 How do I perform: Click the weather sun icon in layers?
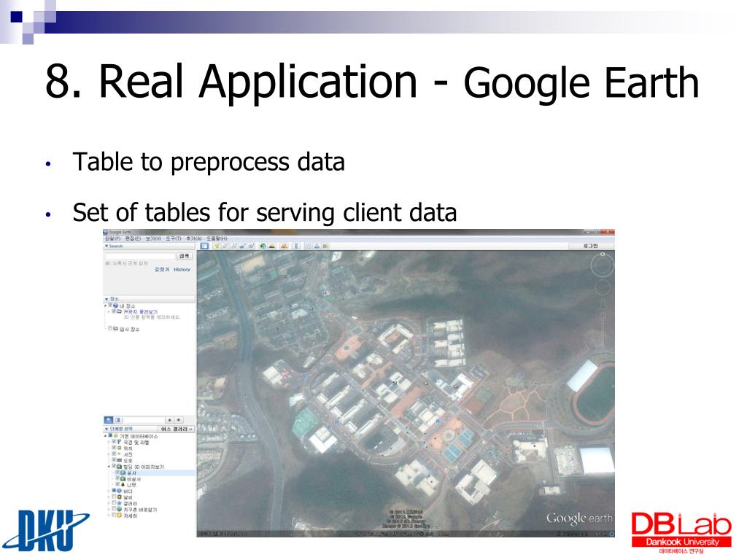[120, 497]
